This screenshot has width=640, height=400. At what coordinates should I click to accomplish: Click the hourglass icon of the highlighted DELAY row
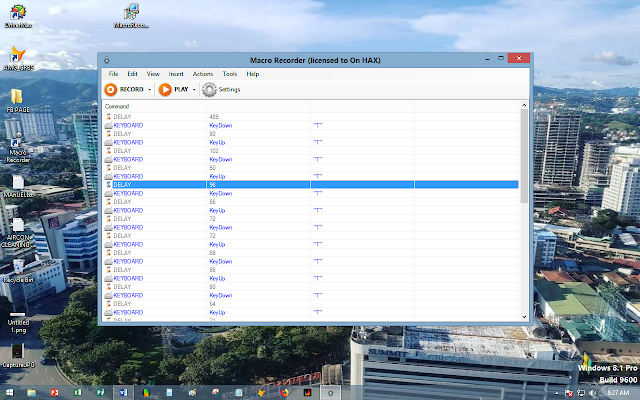click(x=109, y=184)
